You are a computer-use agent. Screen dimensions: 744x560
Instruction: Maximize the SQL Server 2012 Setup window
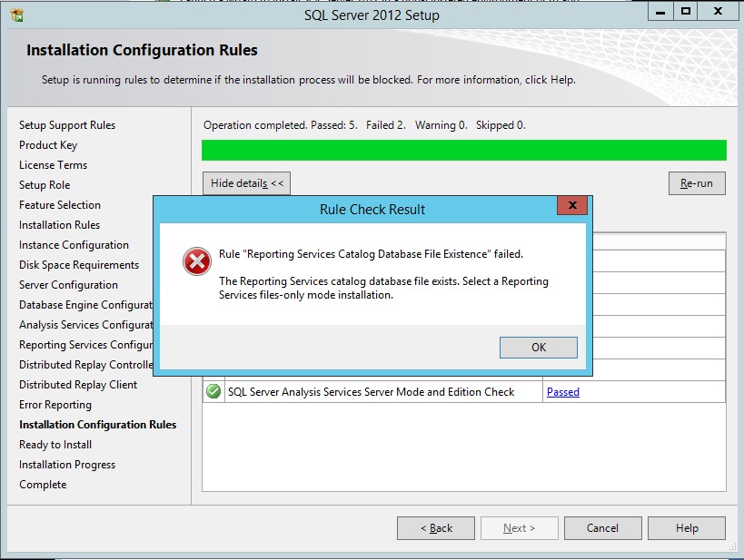point(685,12)
